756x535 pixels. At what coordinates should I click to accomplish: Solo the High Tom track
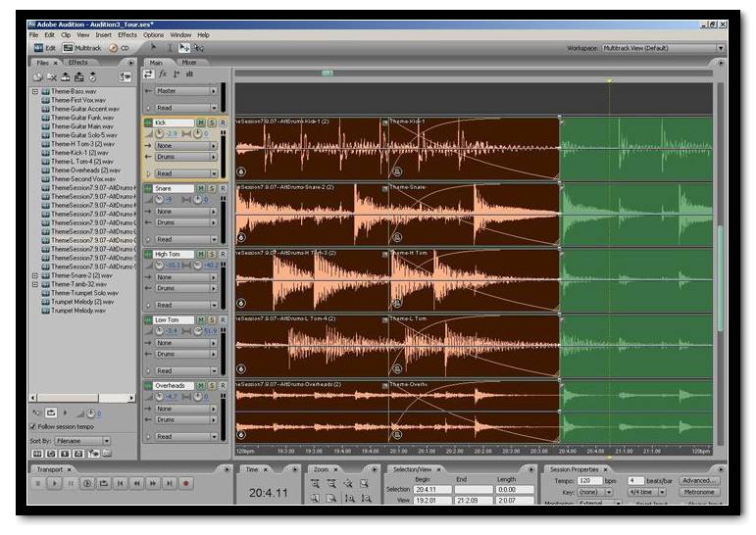tap(212, 254)
